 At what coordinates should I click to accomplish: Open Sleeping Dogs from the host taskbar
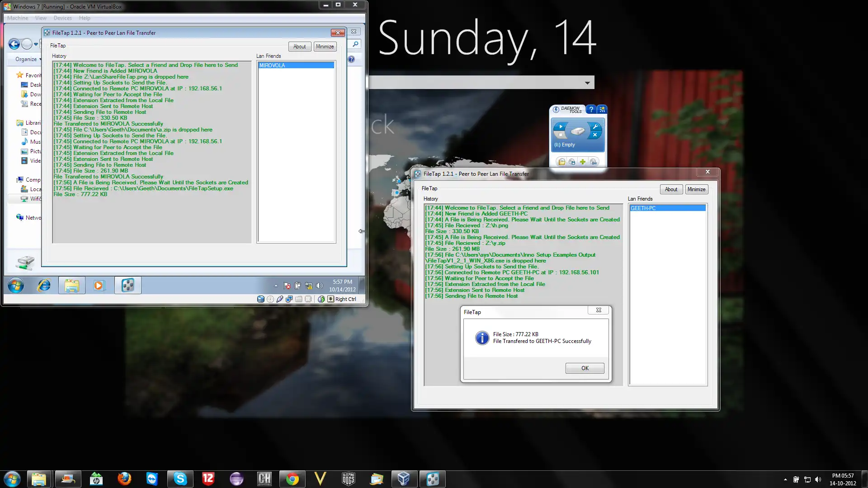coord(349,479)
